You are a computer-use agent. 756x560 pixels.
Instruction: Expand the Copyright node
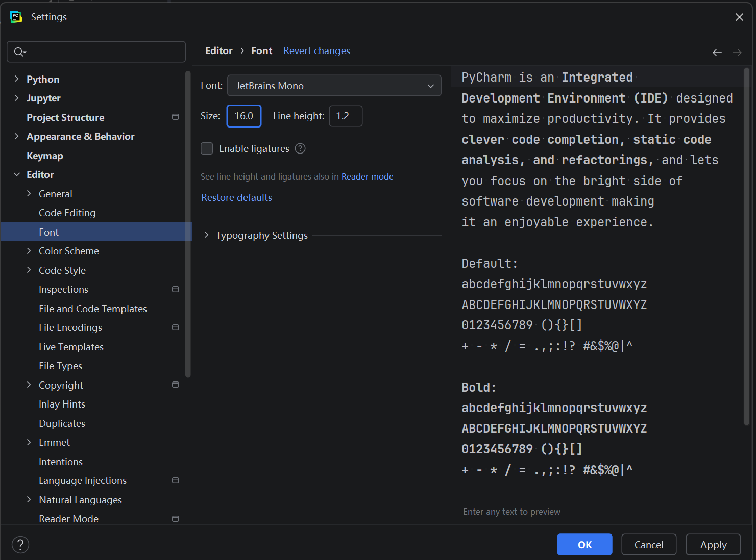pyautogui.click(x=29, y=385)
